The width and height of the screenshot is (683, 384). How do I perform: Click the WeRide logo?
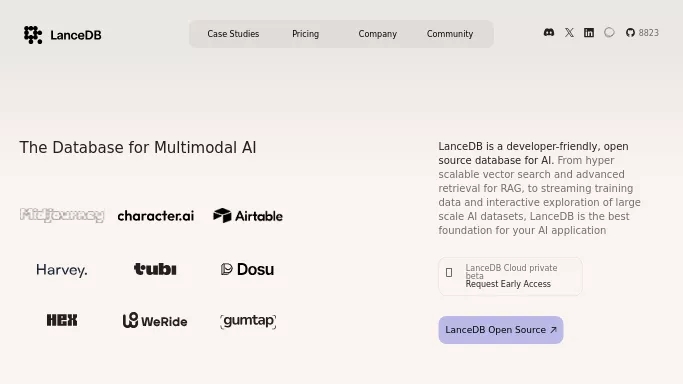(x=155, y=320)
